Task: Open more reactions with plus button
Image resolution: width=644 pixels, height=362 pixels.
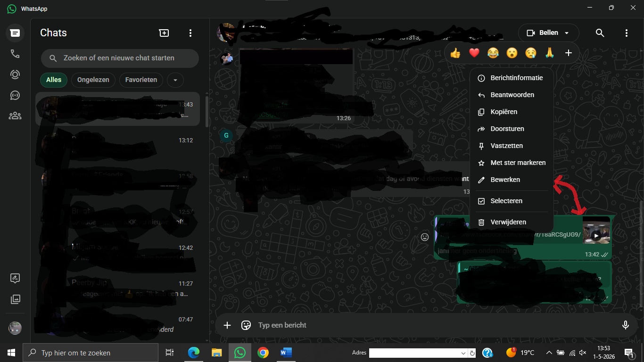Action: pyautogui.click(x=569, y=53)
